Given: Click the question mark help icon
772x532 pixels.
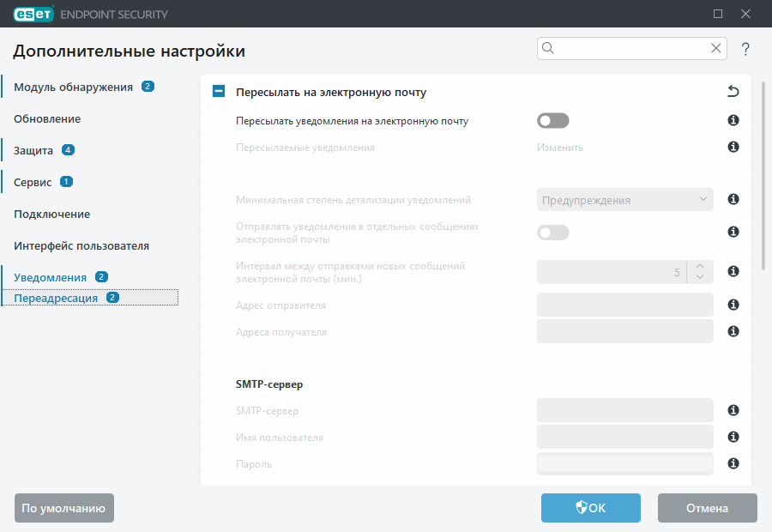Looking at the screenshot, I should 745,49.
